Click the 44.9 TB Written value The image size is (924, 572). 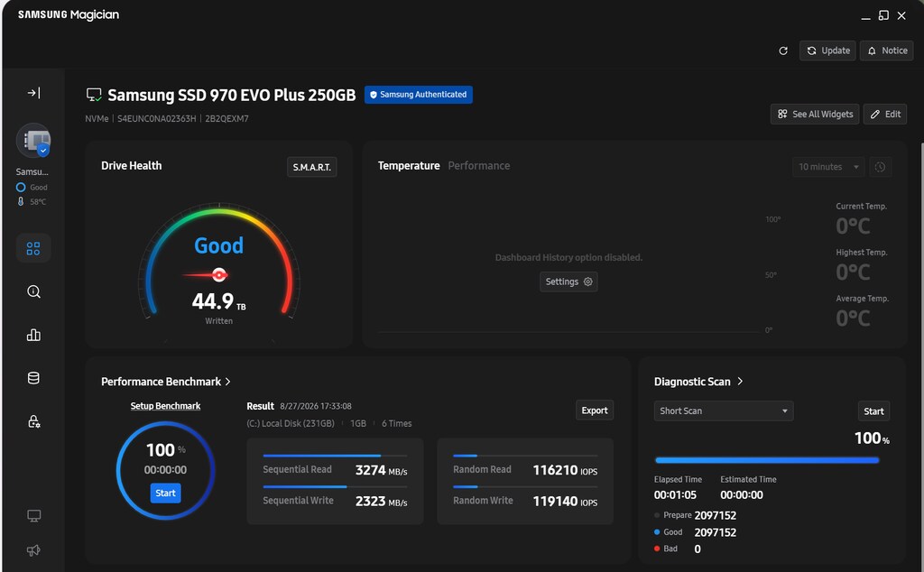[218, 301]
